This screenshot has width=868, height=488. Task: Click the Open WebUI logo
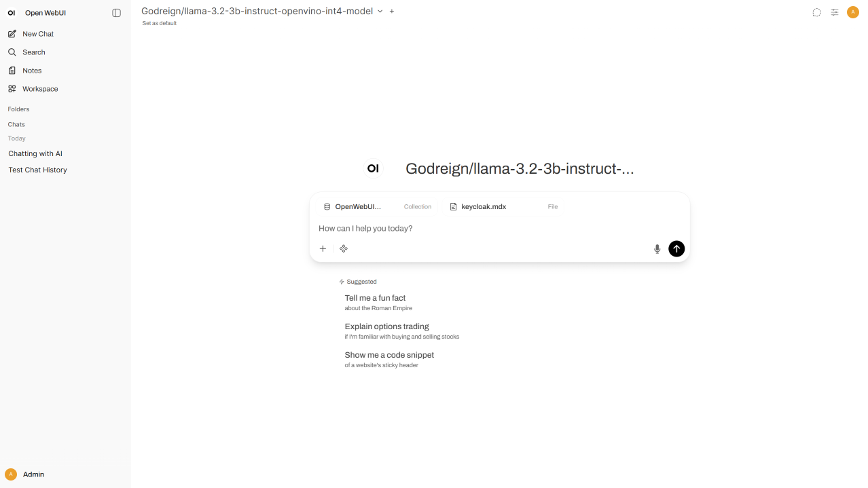(x=10, y=12)
